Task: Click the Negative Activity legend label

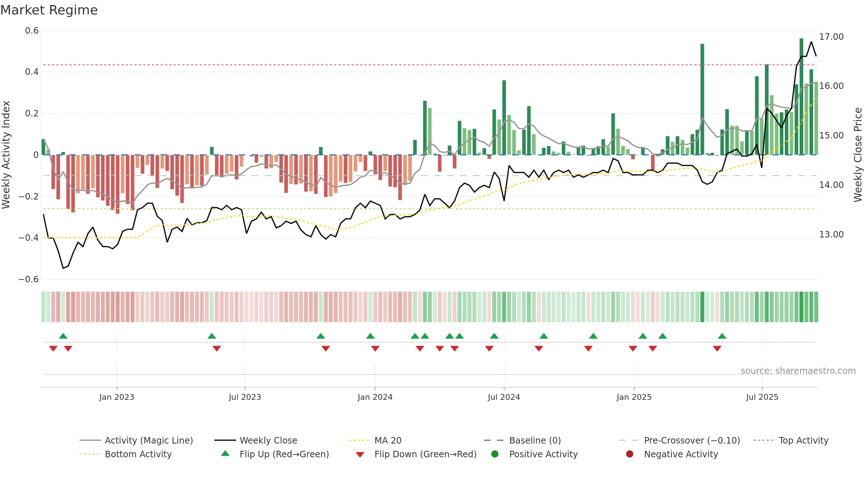Action: coord(681,454)
